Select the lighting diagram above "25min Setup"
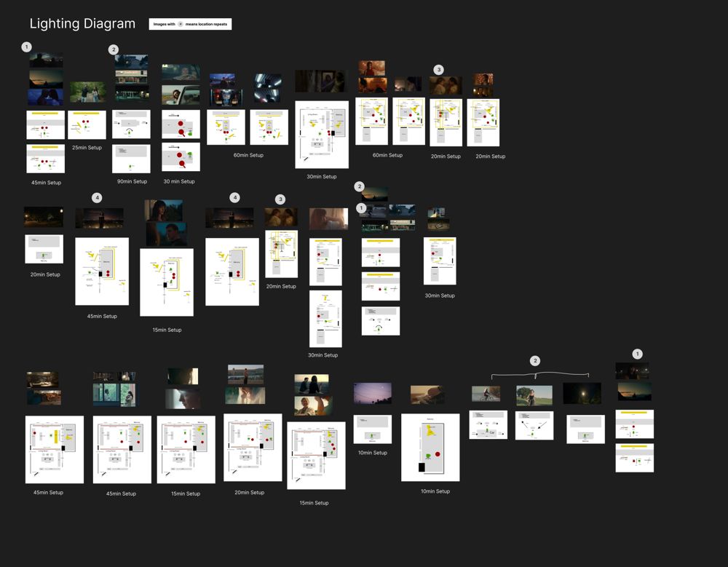 click(87, 125)
